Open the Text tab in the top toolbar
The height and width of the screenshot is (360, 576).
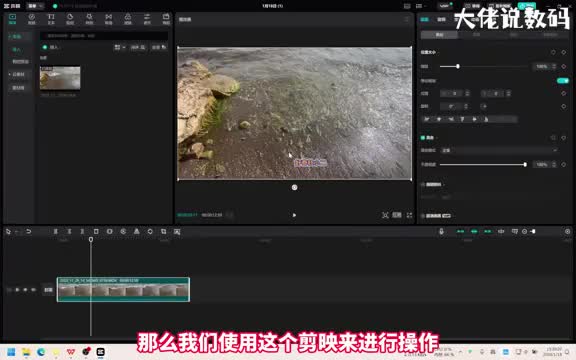click(51, 19)
